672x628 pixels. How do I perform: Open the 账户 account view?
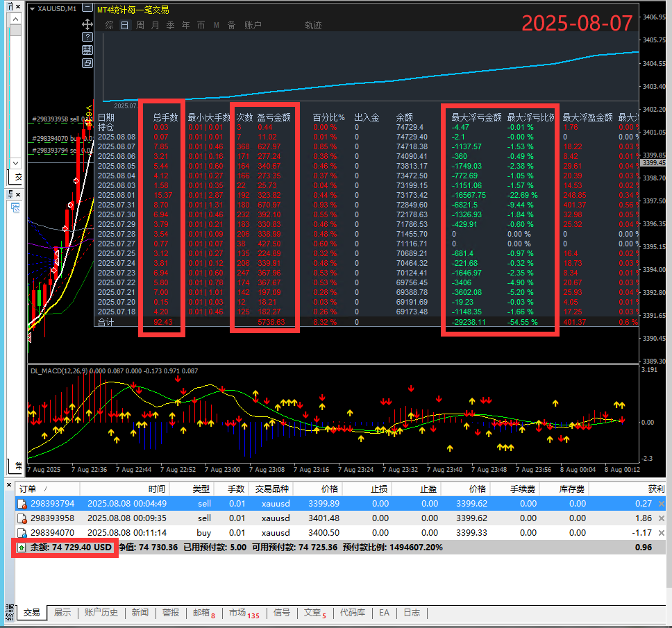click(253, 25)
